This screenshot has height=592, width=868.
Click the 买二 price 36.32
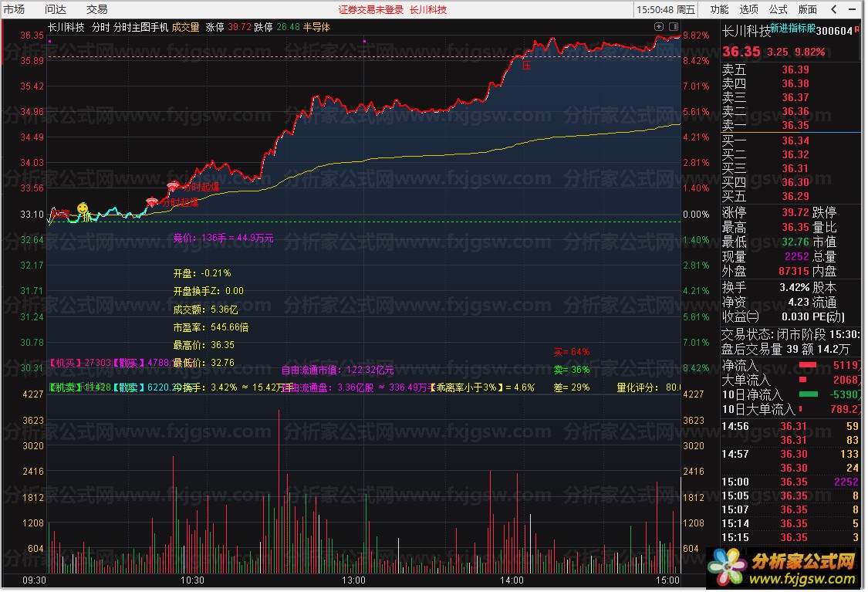coord(795,154)
